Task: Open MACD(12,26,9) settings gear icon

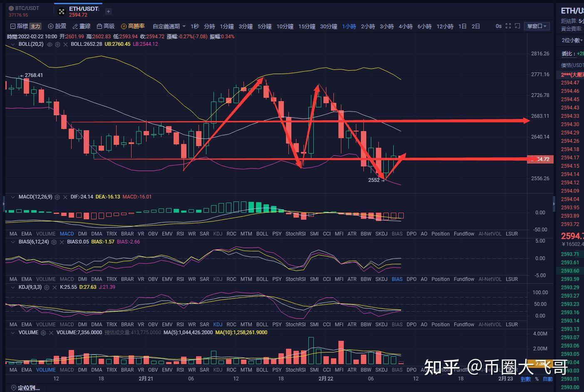Action: pos(57,197)
